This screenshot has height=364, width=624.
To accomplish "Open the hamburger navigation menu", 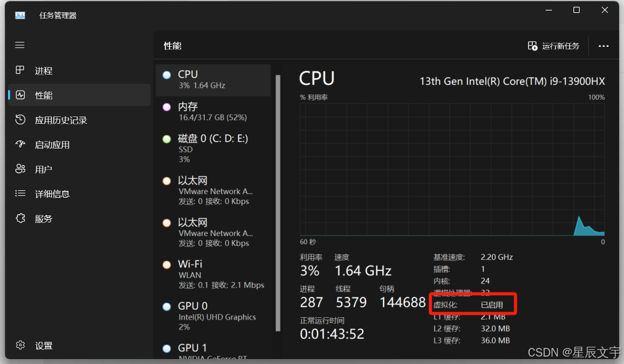I will click(x=20, y=46).
